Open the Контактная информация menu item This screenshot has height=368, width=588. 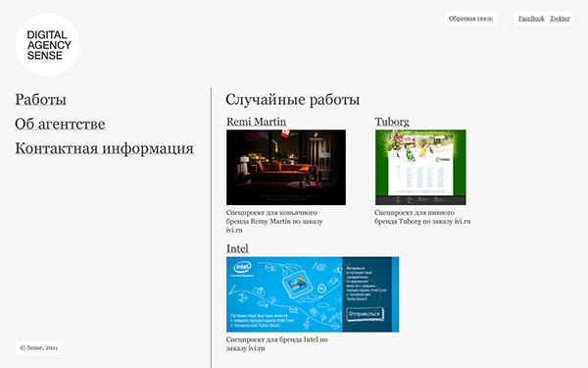(104, 149)
